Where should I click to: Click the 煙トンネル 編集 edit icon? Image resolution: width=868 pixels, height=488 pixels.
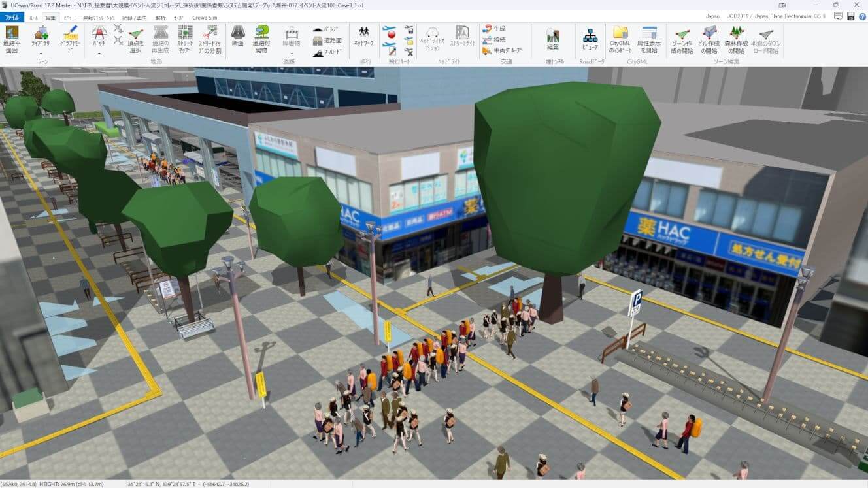(552, 39)
